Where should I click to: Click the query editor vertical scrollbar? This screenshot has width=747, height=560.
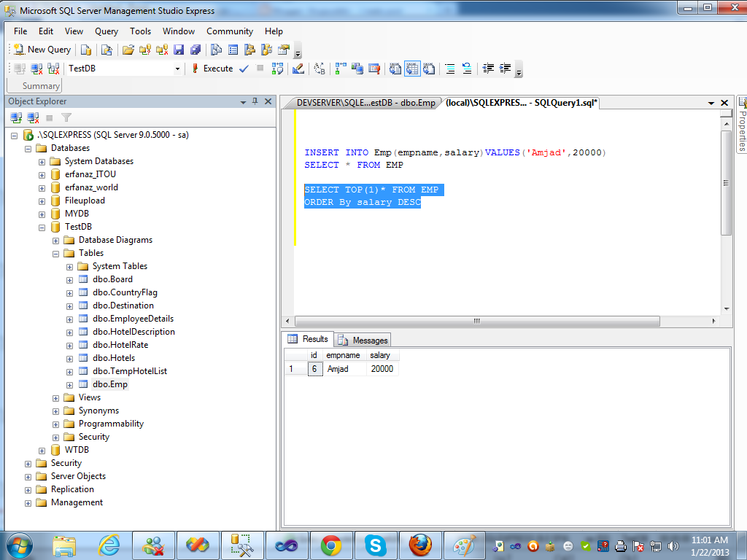[726, 183]
